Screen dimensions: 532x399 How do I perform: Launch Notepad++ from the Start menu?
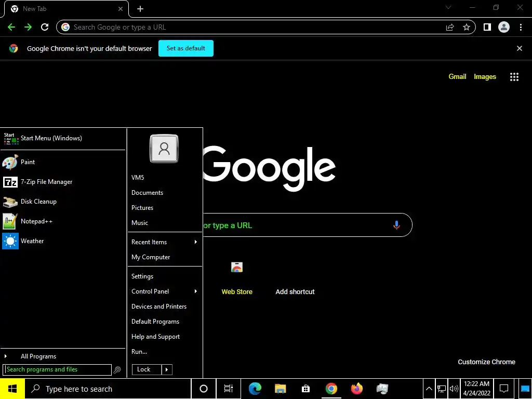coord(63,221)
